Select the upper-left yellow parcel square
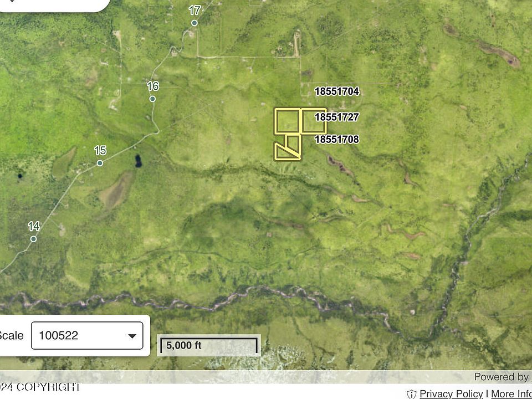This screenshot has width=532, height=399. (x=287, y=121)
